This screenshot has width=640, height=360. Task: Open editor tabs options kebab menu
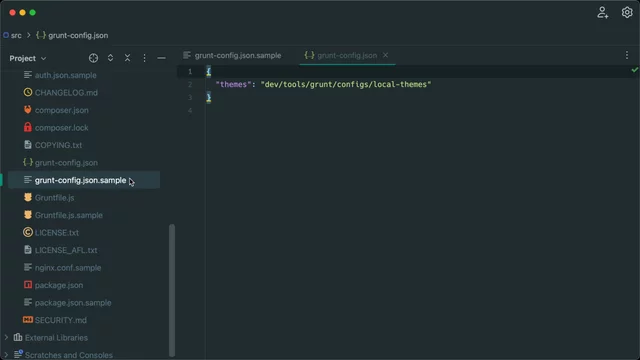627,55
